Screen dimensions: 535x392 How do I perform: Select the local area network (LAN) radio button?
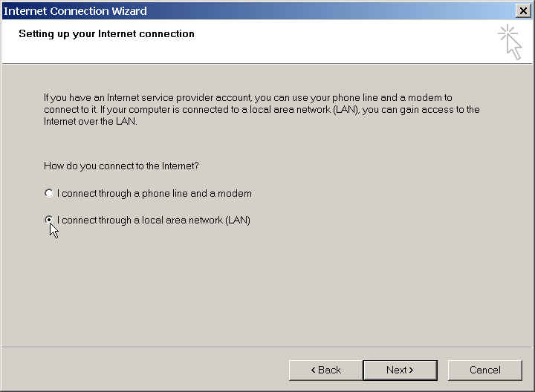(49, 220)
